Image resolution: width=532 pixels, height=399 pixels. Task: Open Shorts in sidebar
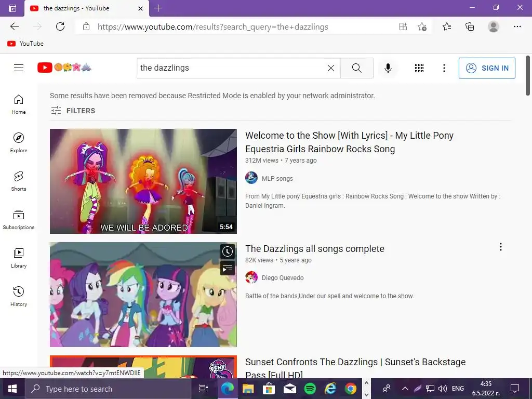pos(19,181)
